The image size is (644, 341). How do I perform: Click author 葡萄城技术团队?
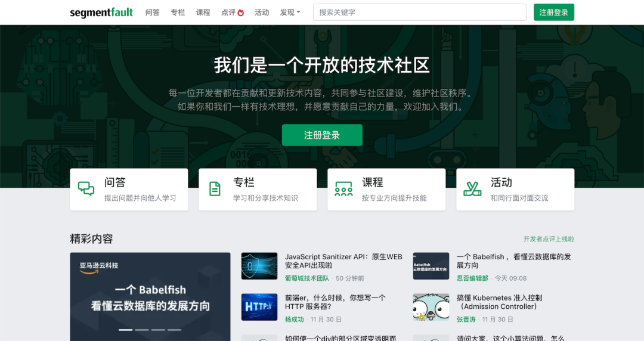click(x=307, y=278)
